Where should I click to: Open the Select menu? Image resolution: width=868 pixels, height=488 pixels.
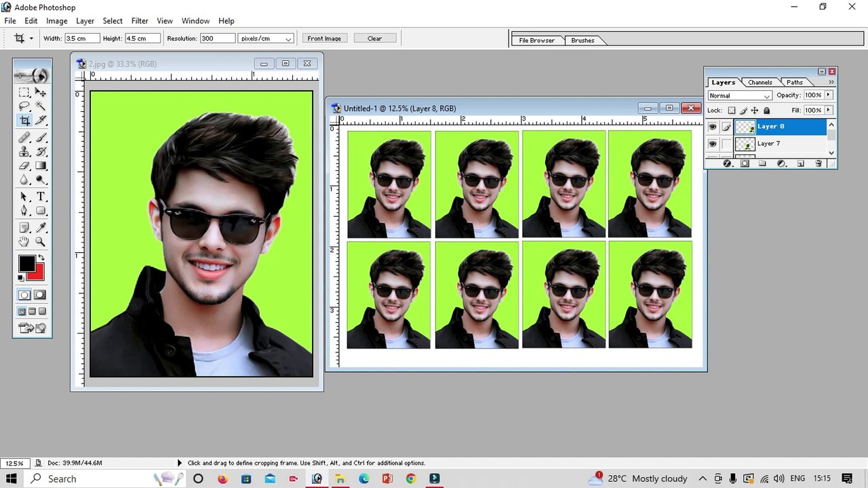(x=113, y=21)
